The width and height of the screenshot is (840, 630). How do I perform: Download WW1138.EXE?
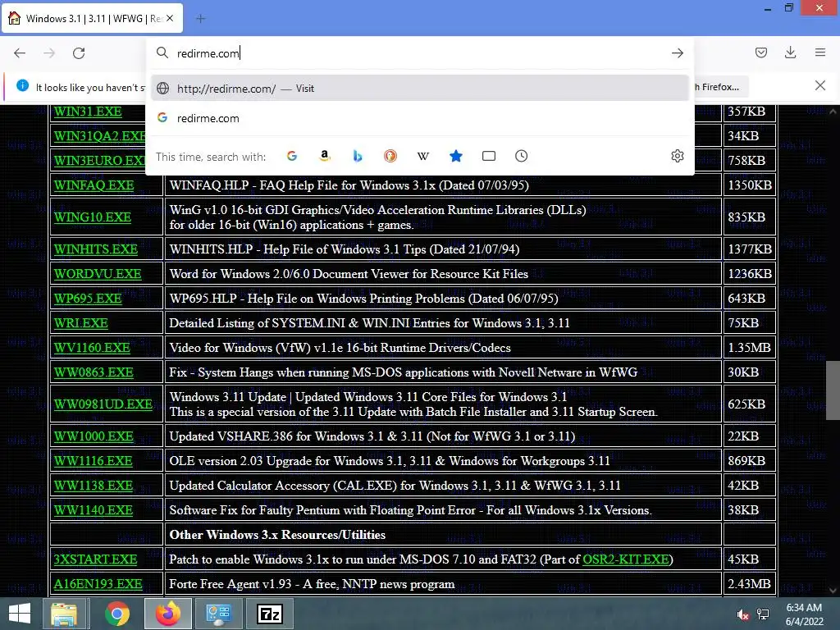coord(94,486)
